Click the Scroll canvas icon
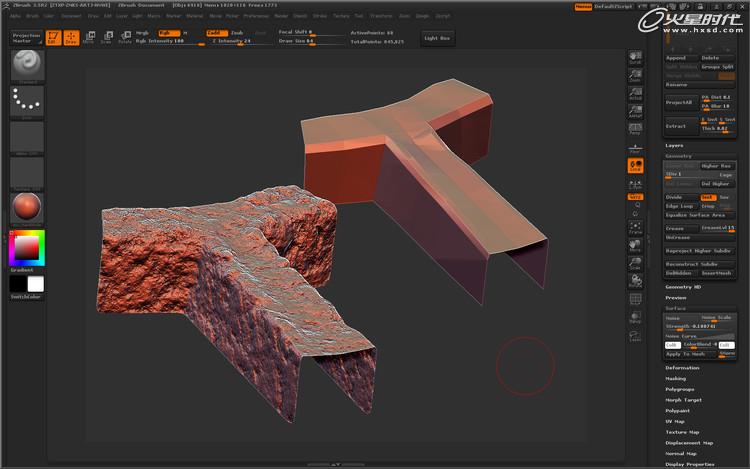The width and height of the screenshot is (750, 469). 635,58
